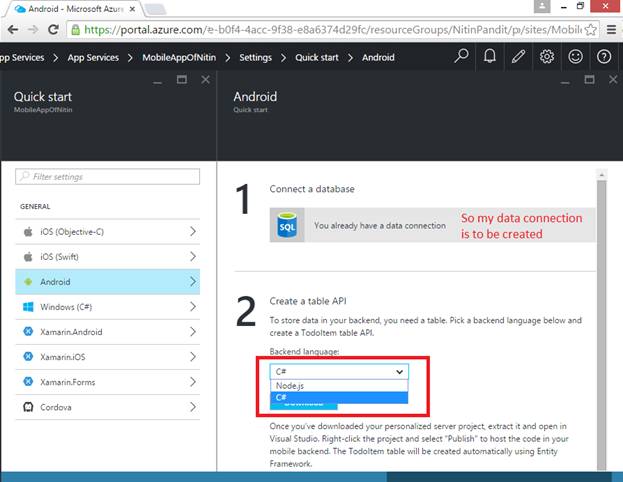Select the Xamarin.Android label
The height and width of the screenshot is (482, 623).
(x=71, y=332)
